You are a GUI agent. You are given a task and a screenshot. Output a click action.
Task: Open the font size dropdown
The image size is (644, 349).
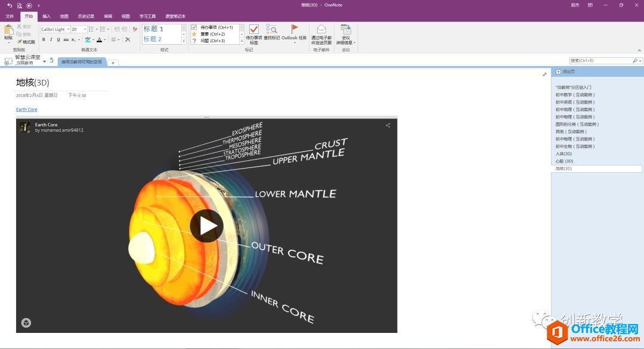click(85, 29)
